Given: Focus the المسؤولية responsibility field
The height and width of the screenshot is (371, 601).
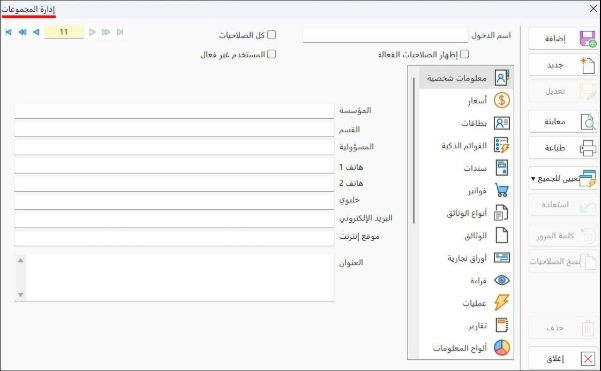Looking at the screenshot, I should 174,148.
